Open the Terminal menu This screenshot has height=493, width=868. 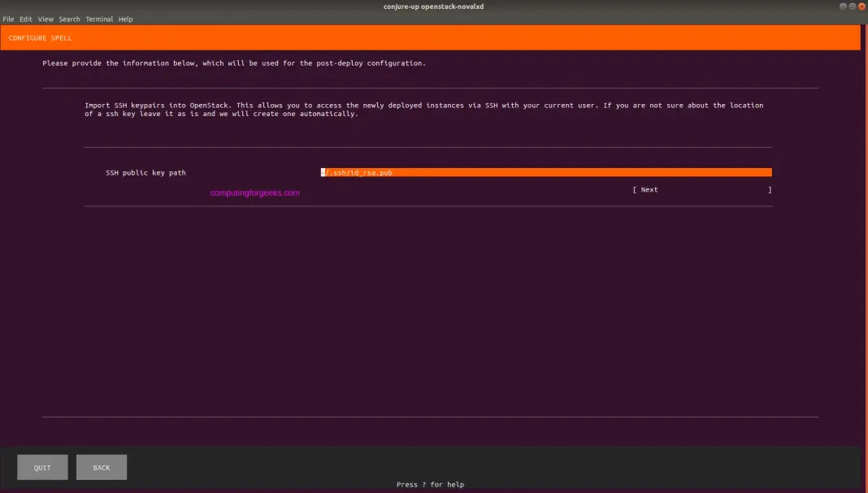98,19
